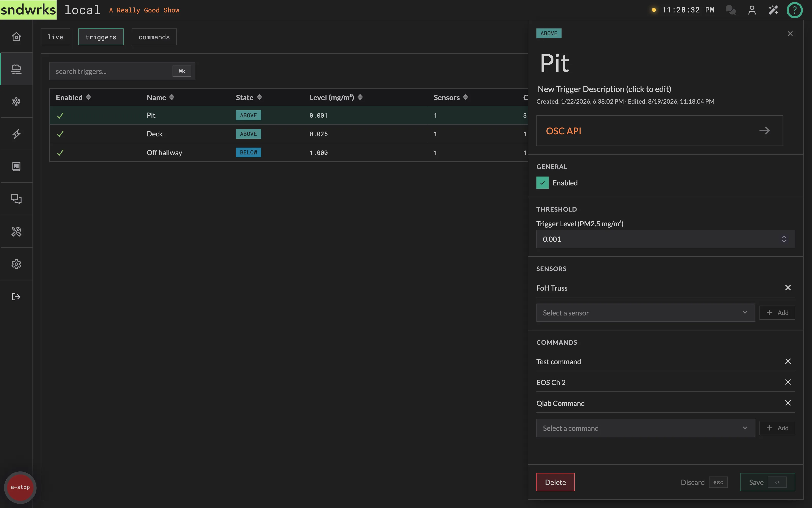Viewport: 812px width, 508px height.
Task: Select the haze sensor sidebar icon
Action: [x=16, y=69]
